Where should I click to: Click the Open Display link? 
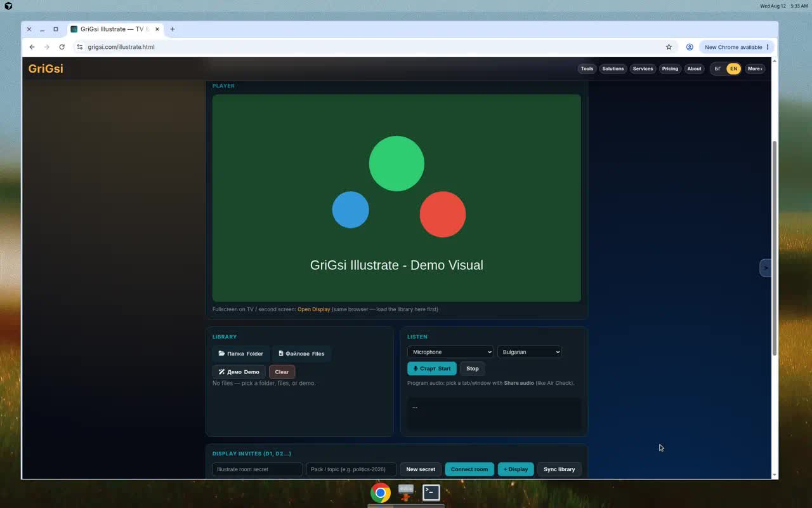click(314, 309)
